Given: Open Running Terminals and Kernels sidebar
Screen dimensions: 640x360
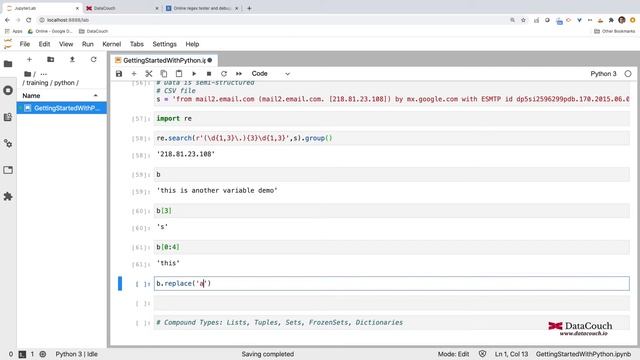Looking at the screenshot, I should pos(8,90).
